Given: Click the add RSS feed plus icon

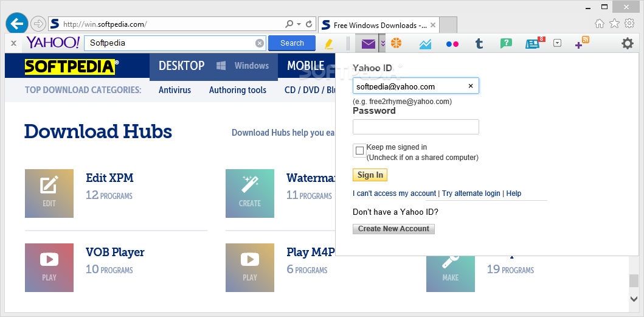Looking at the screenshot, I should [x=582, y=43].
